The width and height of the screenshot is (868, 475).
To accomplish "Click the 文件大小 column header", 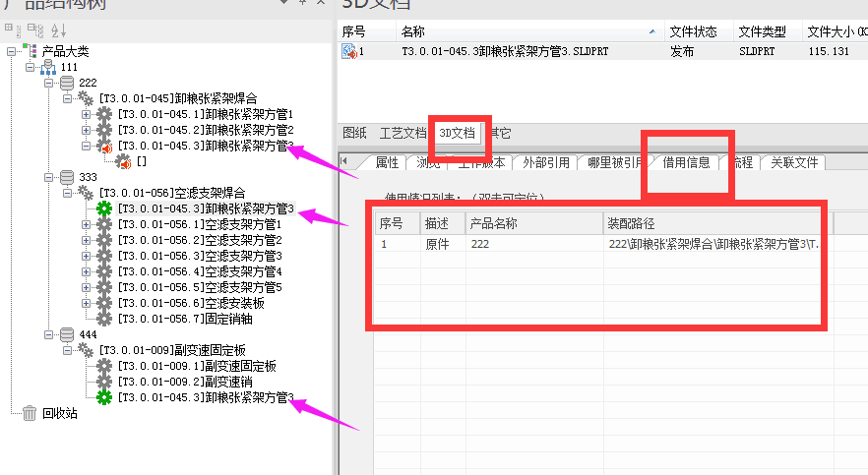I will click(836, 31).
